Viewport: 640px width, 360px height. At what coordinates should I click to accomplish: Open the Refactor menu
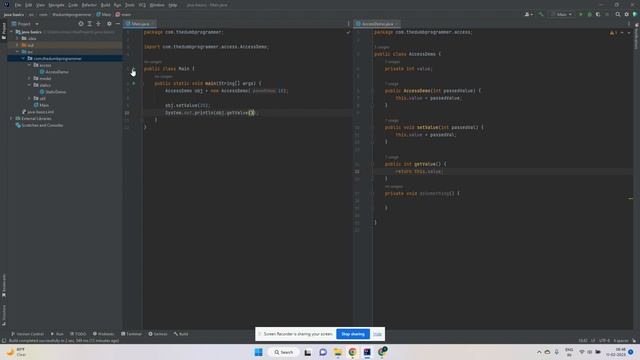[89, 5]
